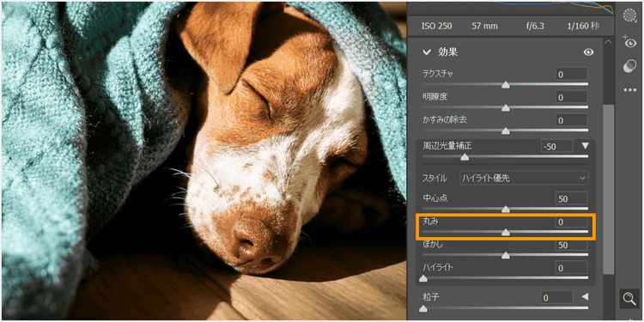Click the テクスチャ value field

[x=571, y=75]
